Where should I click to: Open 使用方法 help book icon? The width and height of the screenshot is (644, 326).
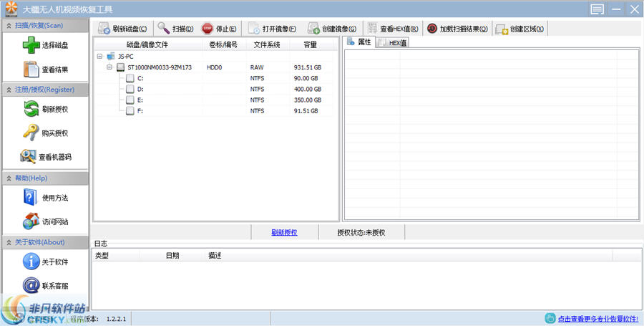[30, 197]
